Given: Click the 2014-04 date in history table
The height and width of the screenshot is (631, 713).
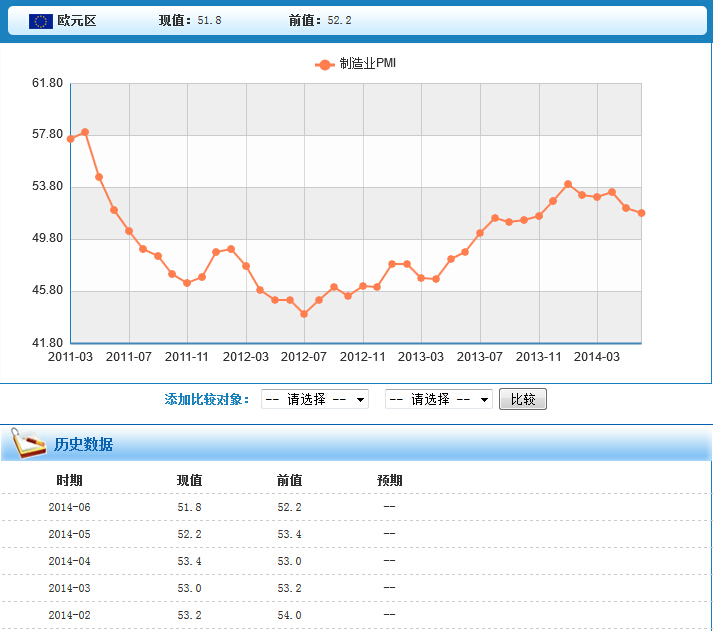Looking at the screenshot, I should [69, 561].
